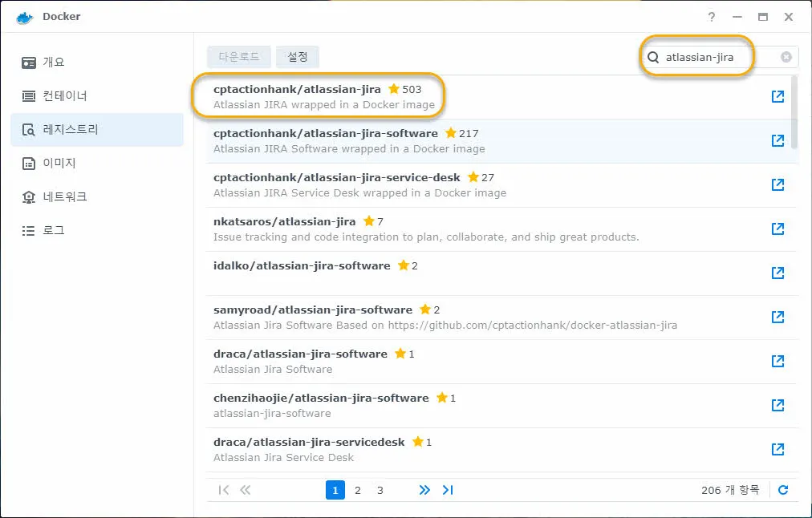Click the 설정 (Settings) button
Viewport: 812px width, 518px height.
[297, 56]
